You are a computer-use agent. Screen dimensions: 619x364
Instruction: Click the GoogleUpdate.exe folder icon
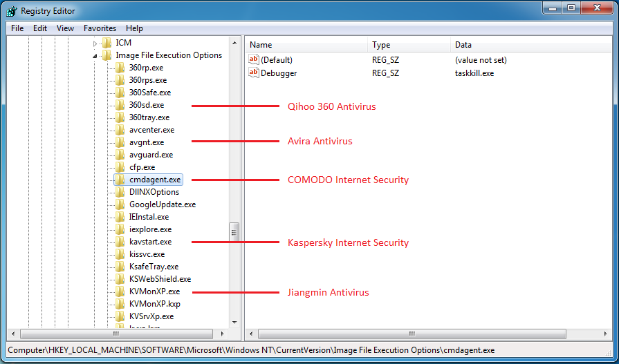coord(120,204)
